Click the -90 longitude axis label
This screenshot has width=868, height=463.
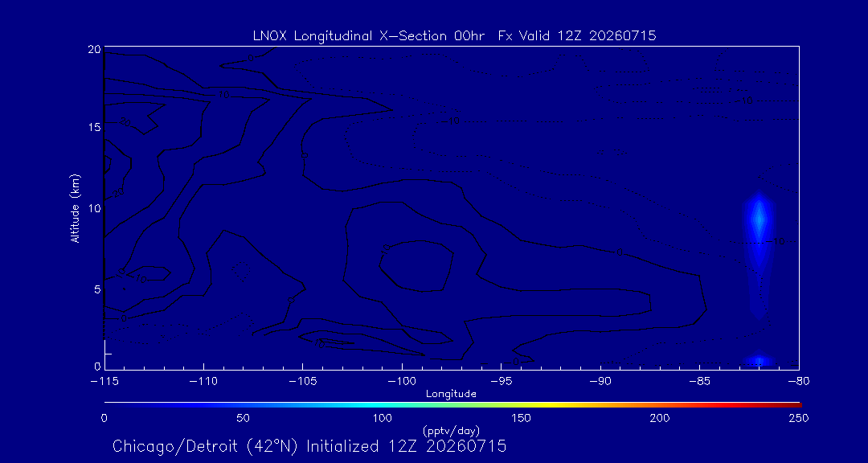point(600,382)
